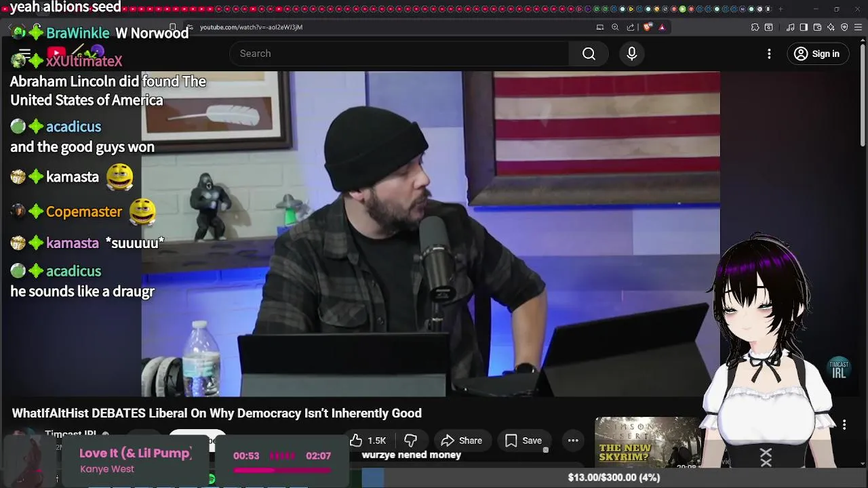Click the Sign in button
The height and width of the screenshot is (488, 868).
pos(816,54)
